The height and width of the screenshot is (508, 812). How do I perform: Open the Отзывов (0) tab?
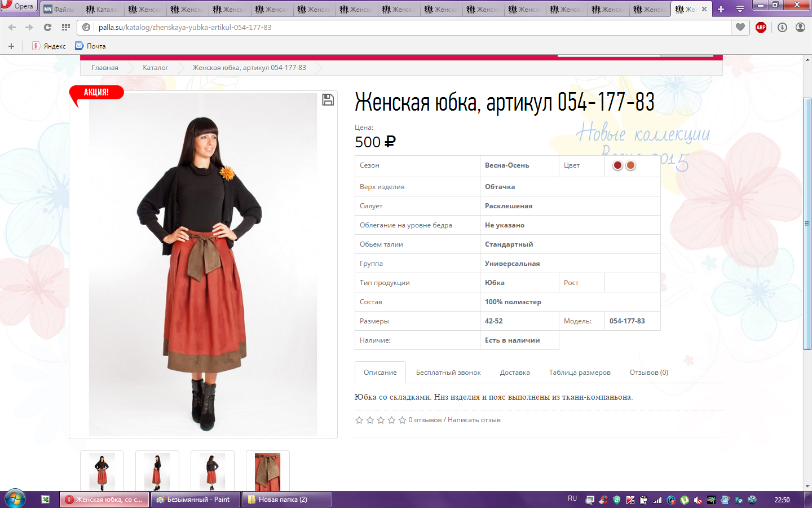[649, 373]
